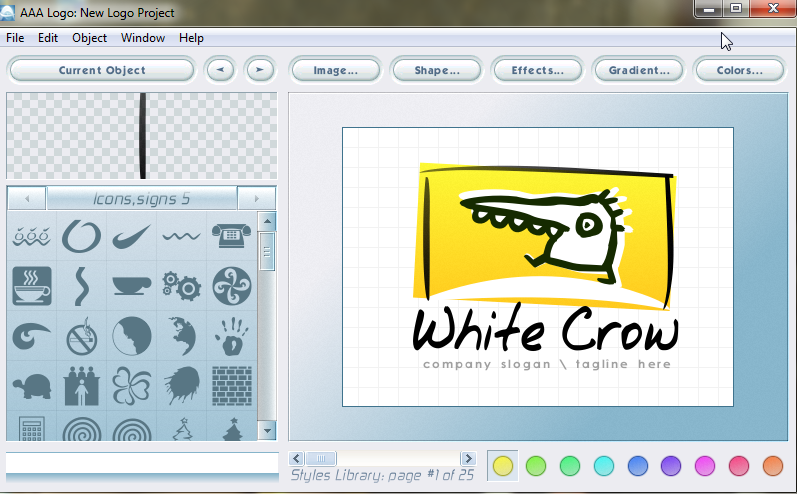Select the cyan style color swatch

click(604, 466)
